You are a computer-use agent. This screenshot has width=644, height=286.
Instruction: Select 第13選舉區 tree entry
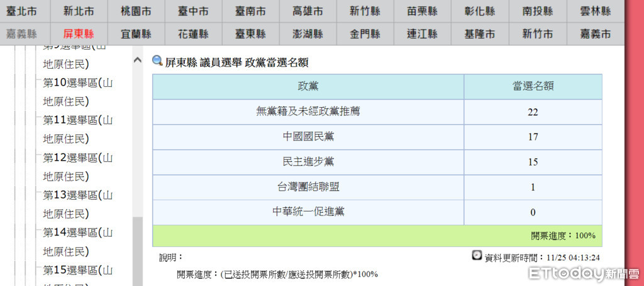click(77, 195)
